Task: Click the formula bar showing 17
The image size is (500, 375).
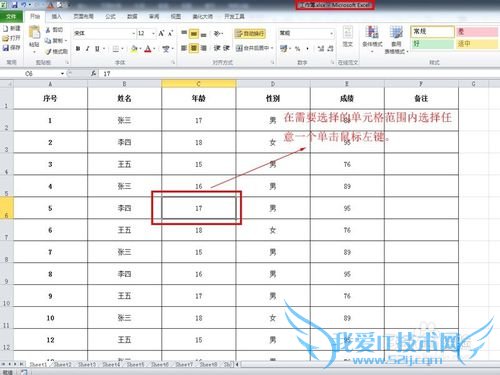Action: 299,74
